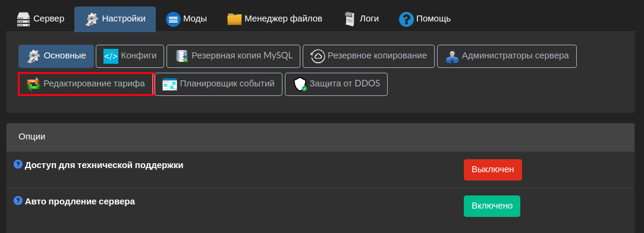Click the Доступ для технической поддержки label
Viewport: 644px width, 233px height.
[104, 166]
